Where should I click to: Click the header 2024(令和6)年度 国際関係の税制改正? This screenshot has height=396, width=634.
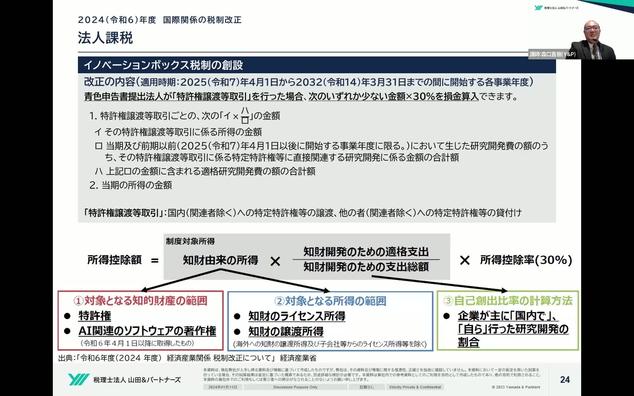[160, 20]
